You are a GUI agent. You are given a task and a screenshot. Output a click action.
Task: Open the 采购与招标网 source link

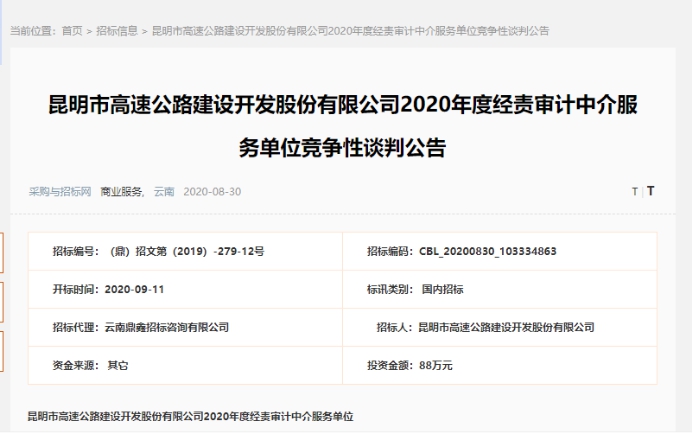pos(60,191)
